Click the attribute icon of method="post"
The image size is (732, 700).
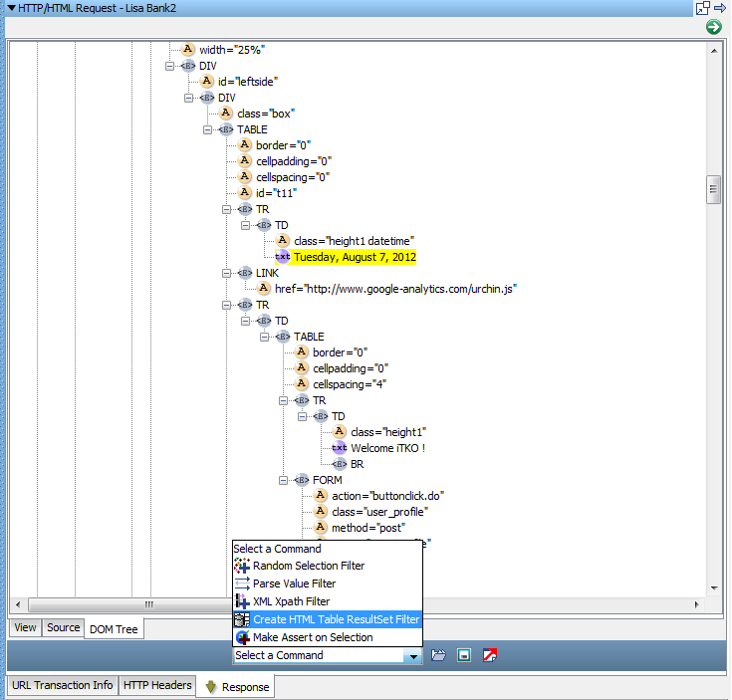(x=321, y=528)
